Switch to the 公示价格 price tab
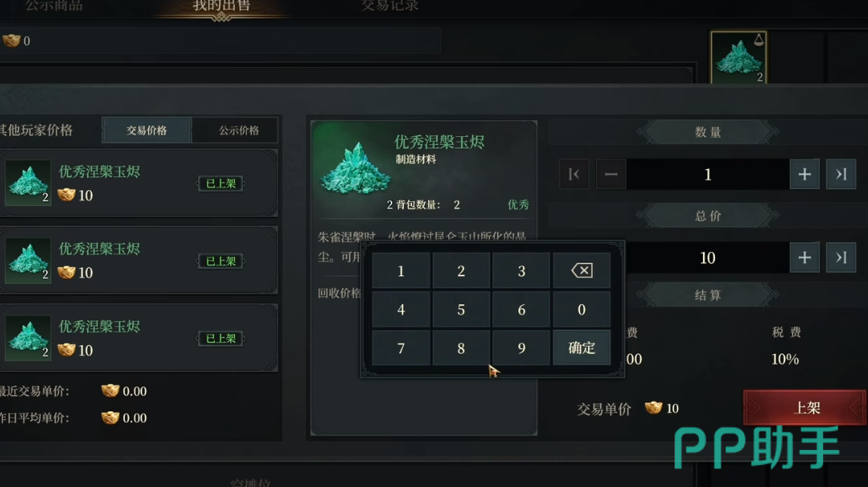Image resolution: width=868 pixels, height=487 pixels. pyautogui.click(x=239, y=130)
